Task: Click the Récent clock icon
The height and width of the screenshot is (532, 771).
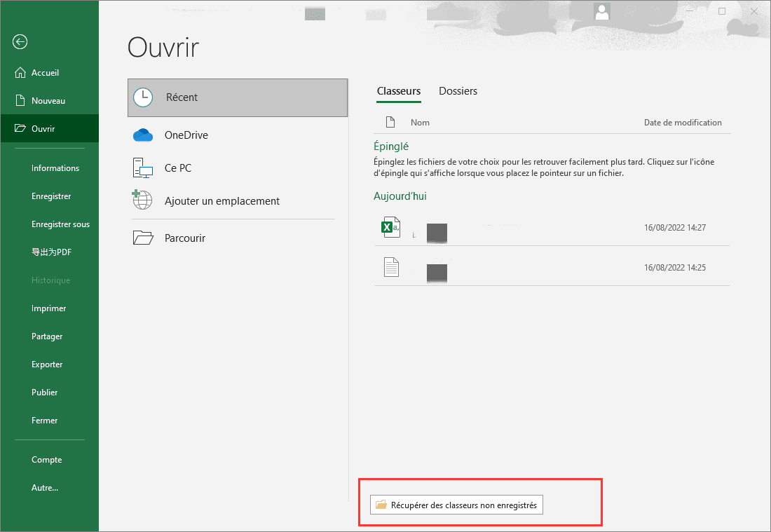Action: [x=143, y=97]
